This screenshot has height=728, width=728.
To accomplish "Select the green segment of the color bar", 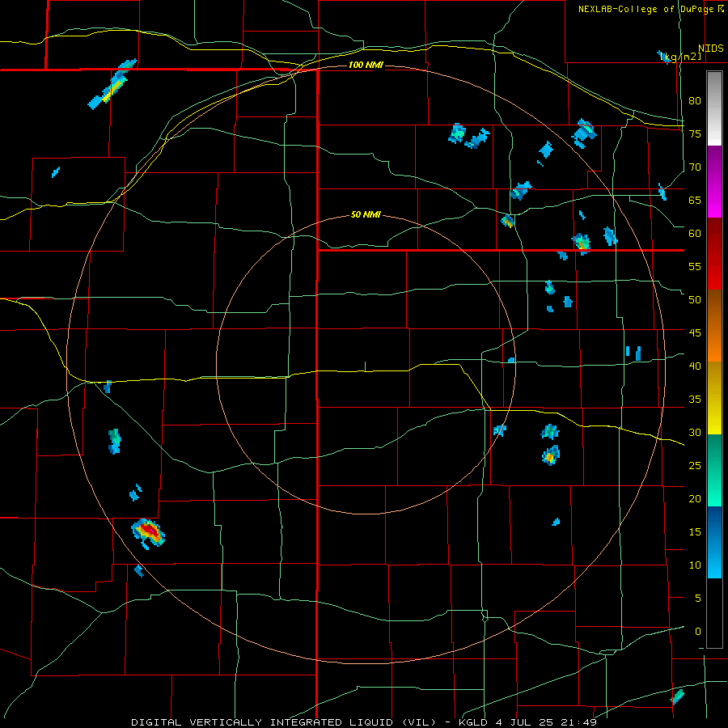I will tap(714, 470).
